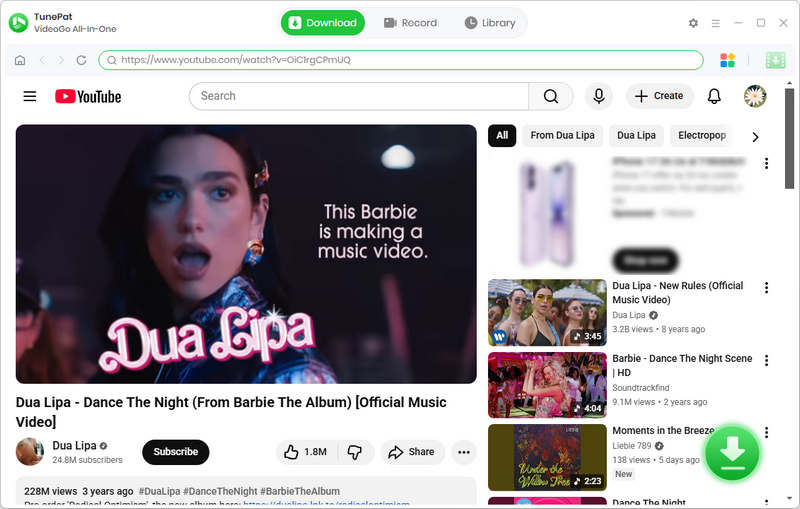Screen dimensions: 800x509
Task: Open the Dua Lipa channel name link
Action: click(74, 446)
